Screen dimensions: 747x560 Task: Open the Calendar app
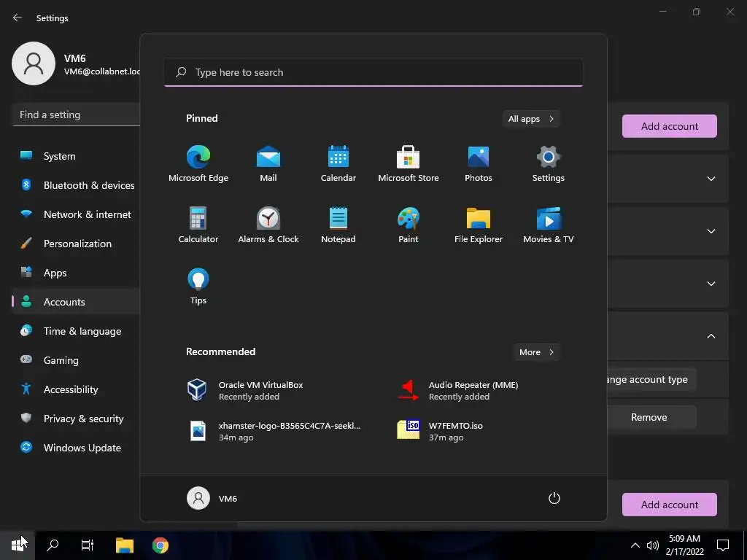coord(338,163)
